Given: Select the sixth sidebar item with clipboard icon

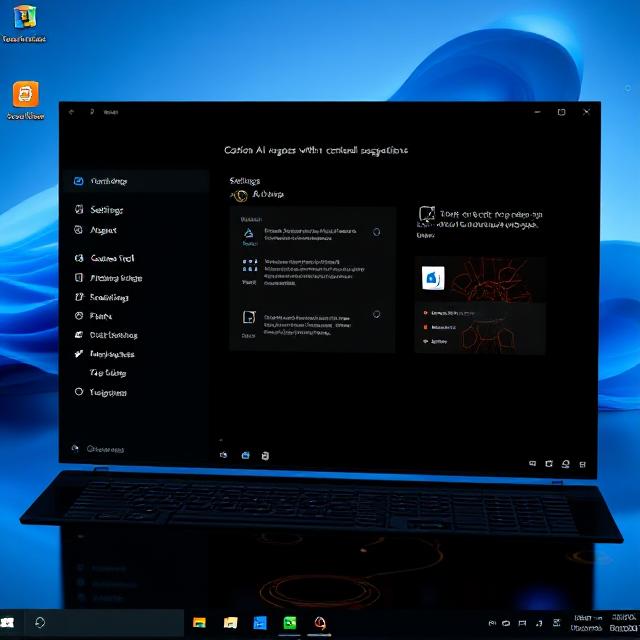Looking at the screenshot, I should (x=101, y=297).
